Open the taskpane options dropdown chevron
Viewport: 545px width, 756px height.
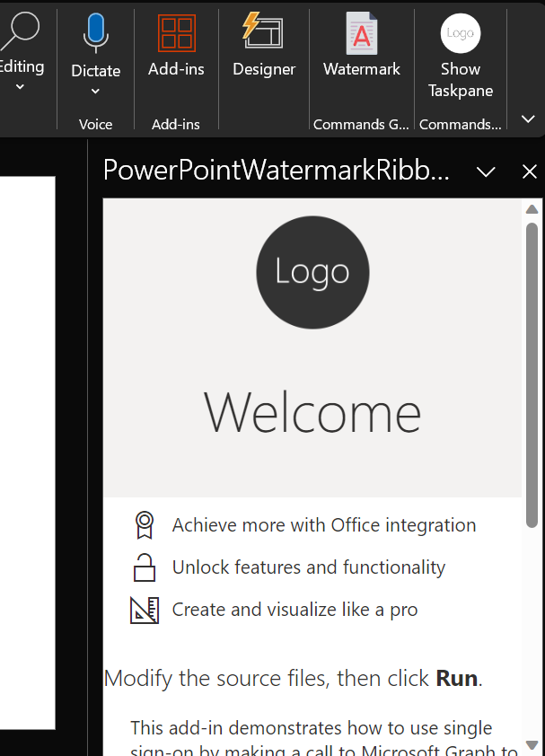click(x=485, y=171)
